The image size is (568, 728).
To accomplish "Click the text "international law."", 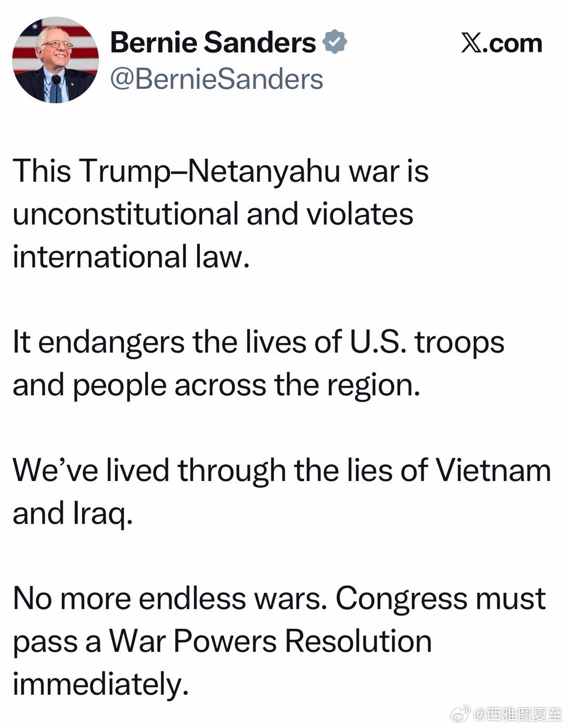I will (x=130, y=257).
